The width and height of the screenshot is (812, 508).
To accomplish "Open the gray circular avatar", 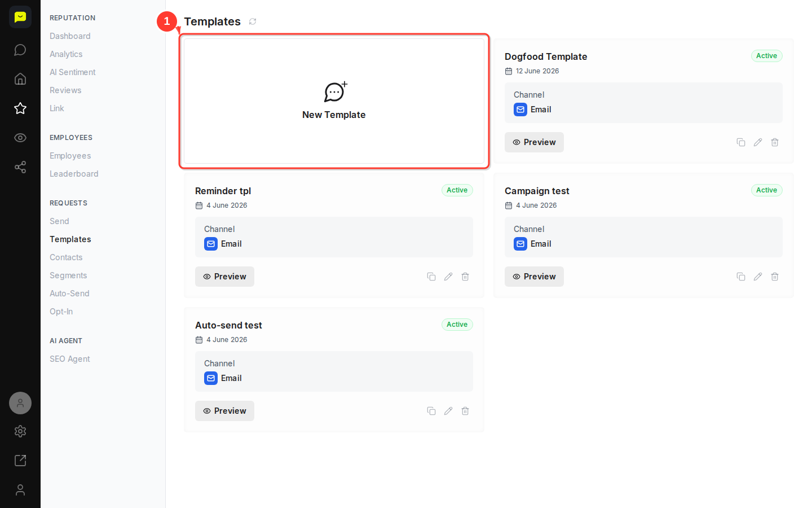I will click(x=20, y=403).
